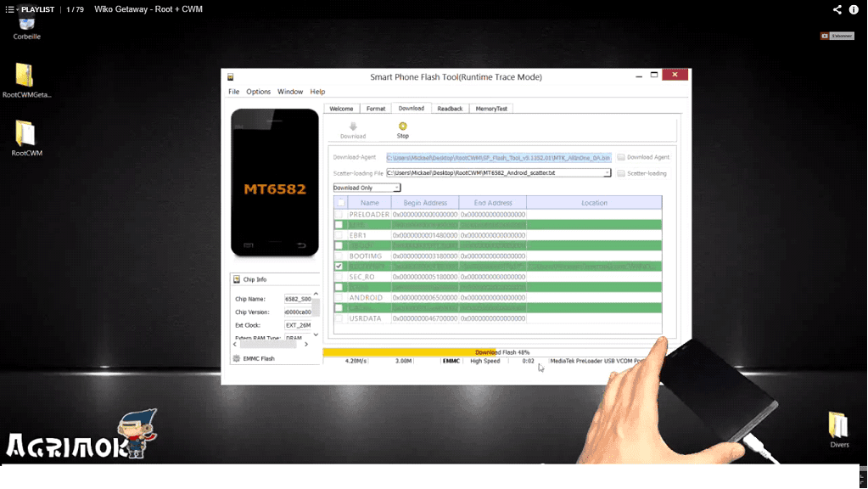Viewport: 868px width, 489px height.
Task: Open the Options menu
Action: tap(259, 92)
